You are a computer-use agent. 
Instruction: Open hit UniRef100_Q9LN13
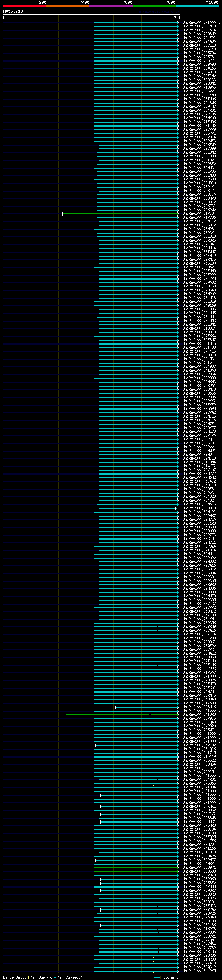coord(199,26)
